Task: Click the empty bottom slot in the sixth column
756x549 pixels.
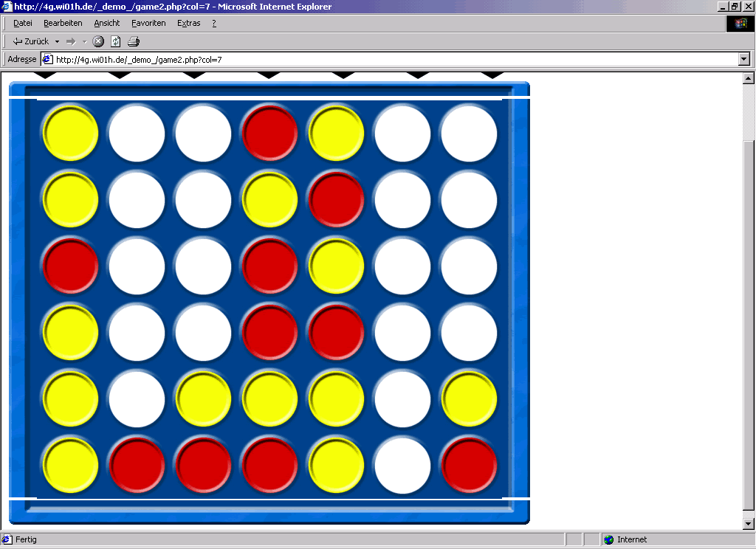Action: pyautogui.click(x=402, y=466)
